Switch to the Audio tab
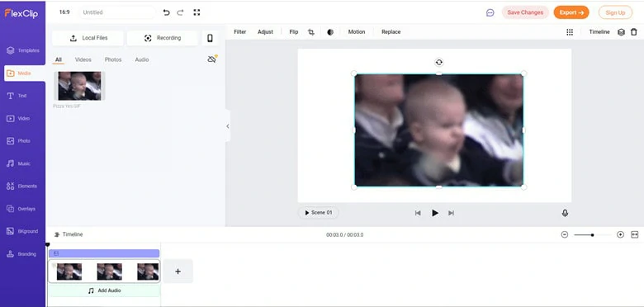Viewport: 644px width, 307px height. click(142, 60)
